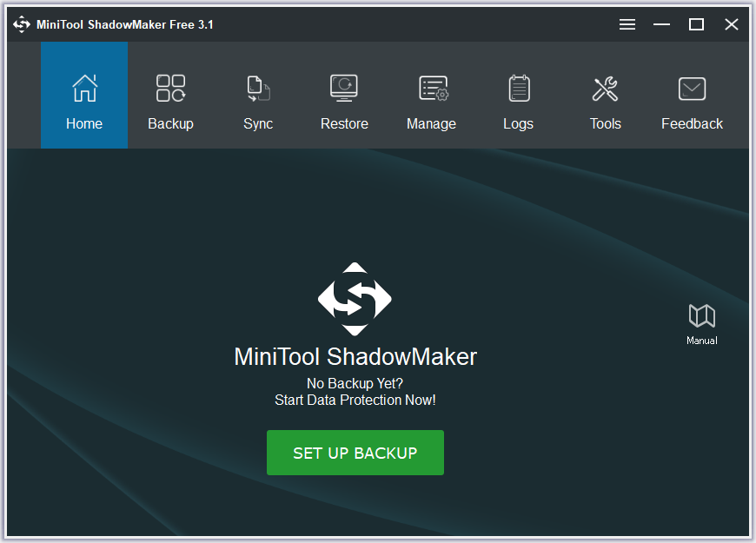Open the Feedback envelope icon

[x=692, y=89]
